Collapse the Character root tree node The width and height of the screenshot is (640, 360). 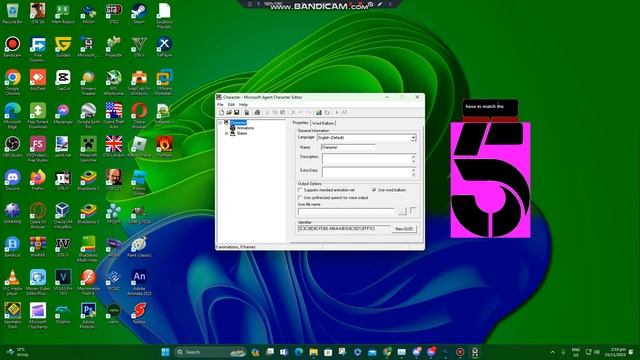(220, 123)
